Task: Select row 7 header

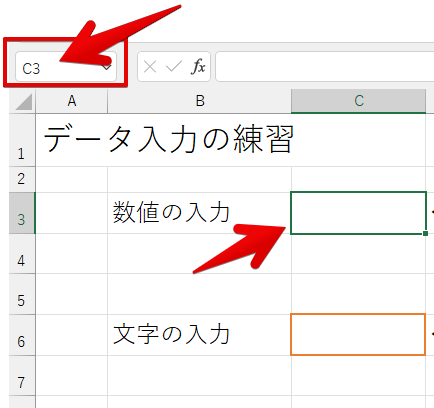Action: coord(22,376)
